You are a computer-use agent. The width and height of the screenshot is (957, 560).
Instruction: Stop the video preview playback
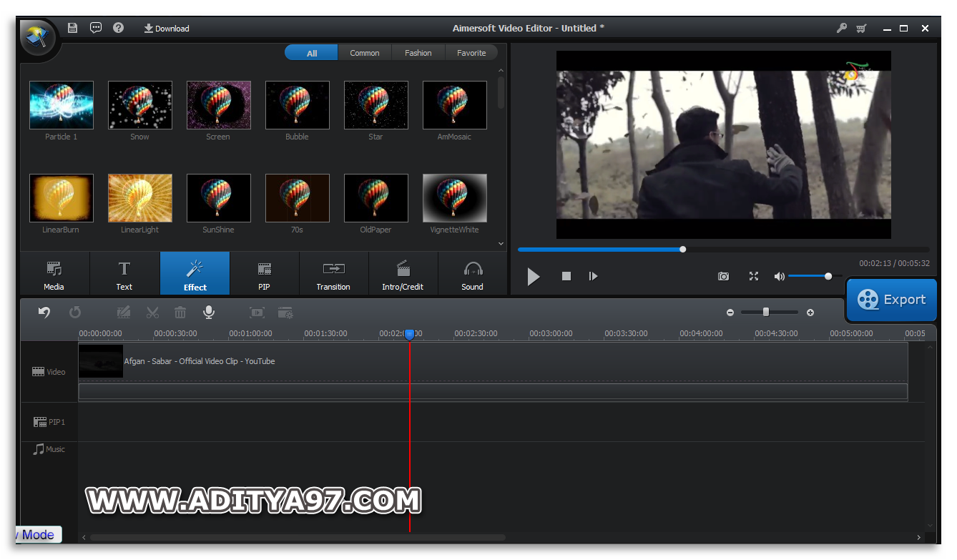click(566, 276)
